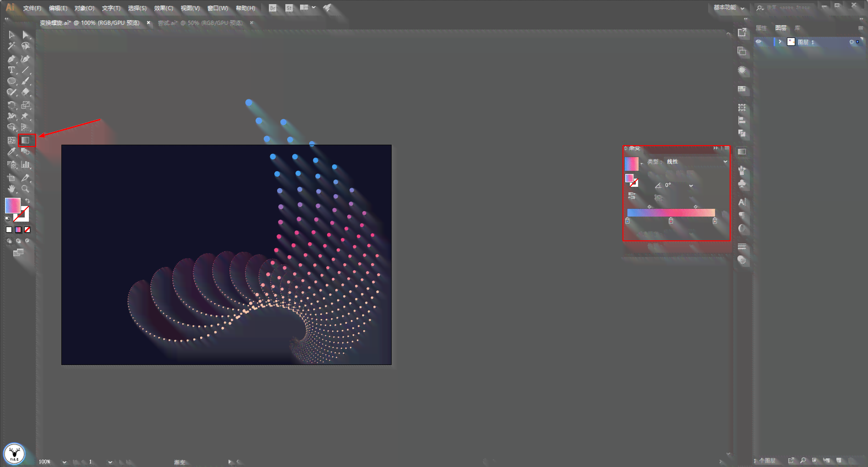Pick the Type (T) tool

[12, 70]
